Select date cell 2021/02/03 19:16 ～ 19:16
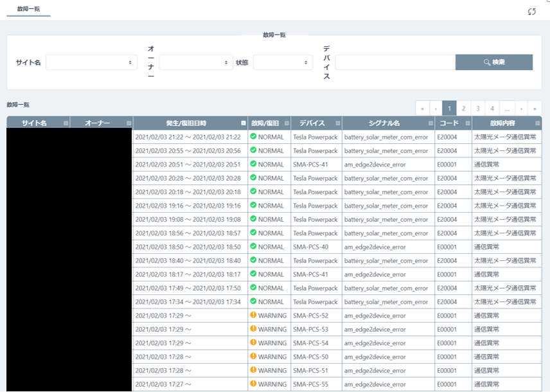 tap(190, 206)
